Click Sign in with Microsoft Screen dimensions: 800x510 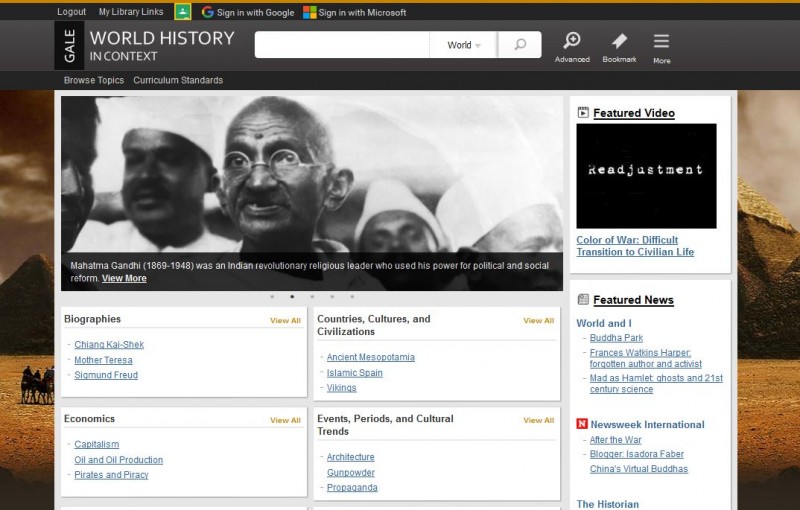coord(355,12)
